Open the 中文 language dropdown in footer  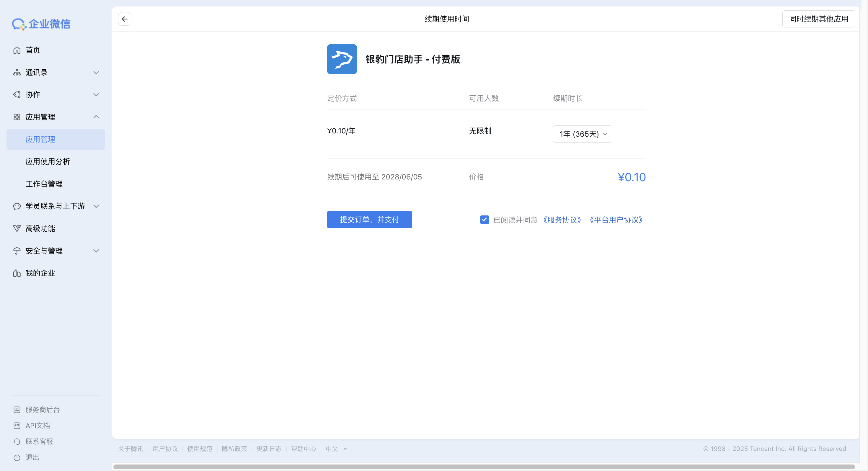(x=336, y=449)
